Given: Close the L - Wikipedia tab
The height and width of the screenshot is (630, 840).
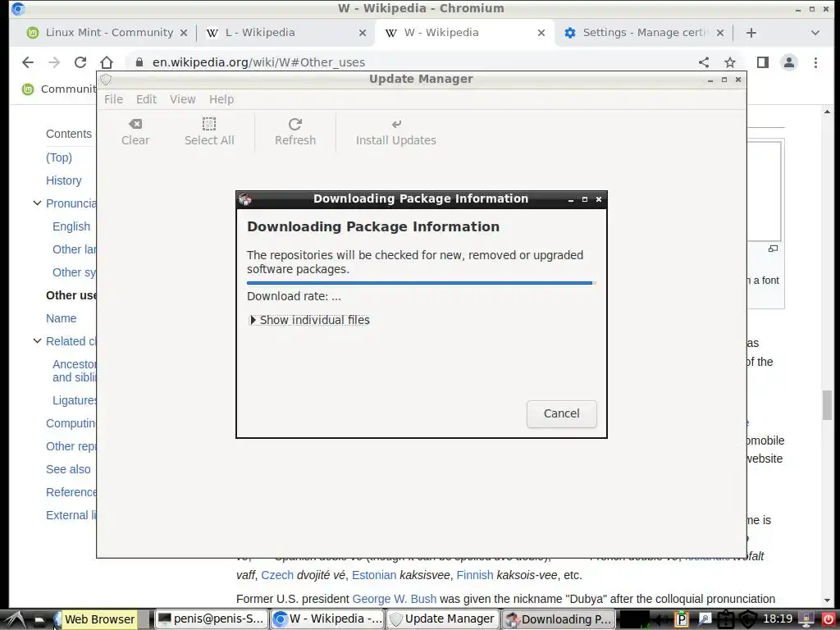Looking at the screenshot, I should (x=363, y=33).
